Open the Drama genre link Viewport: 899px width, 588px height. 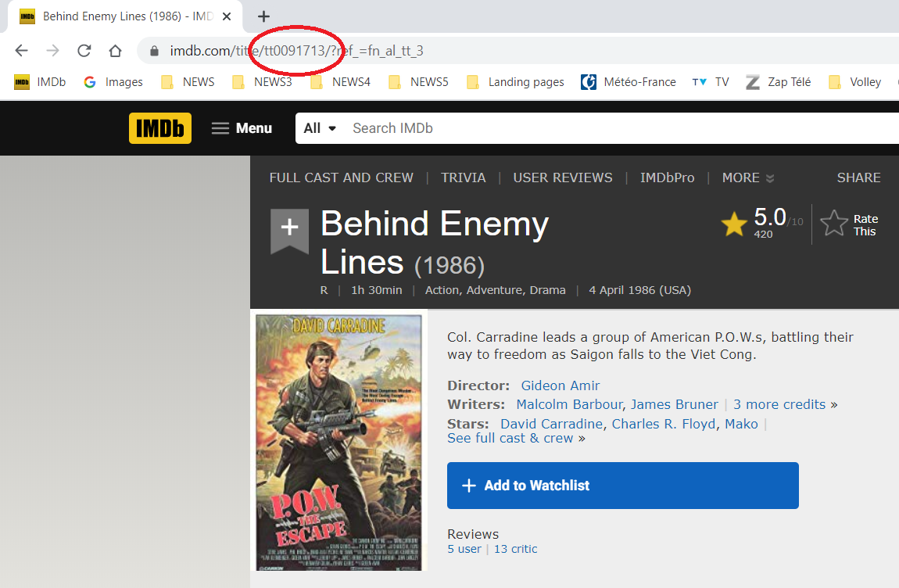(547, 290)
